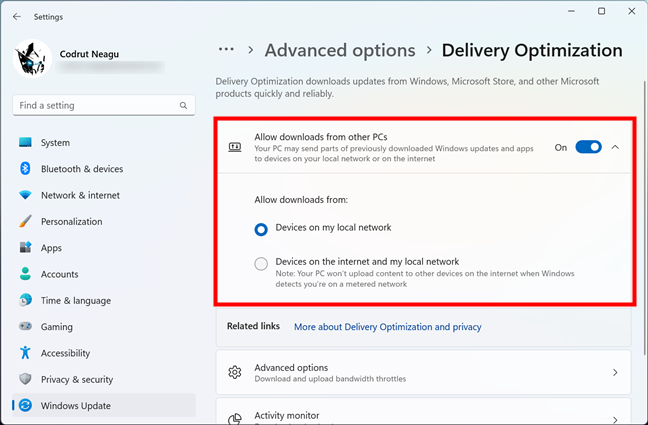
Task: Click the Advanced options gear icon
Action: [x=235, y=372]
